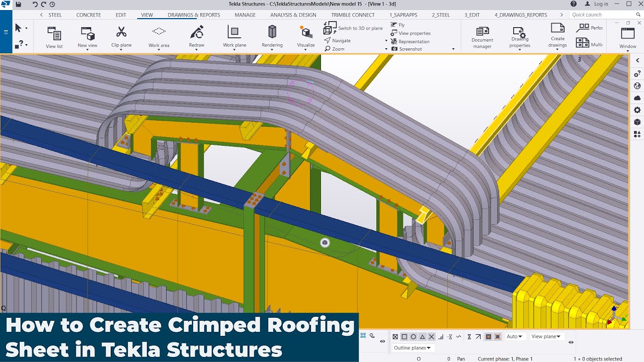
Task: Click the Visualize icon
Action: click(306, 33)
